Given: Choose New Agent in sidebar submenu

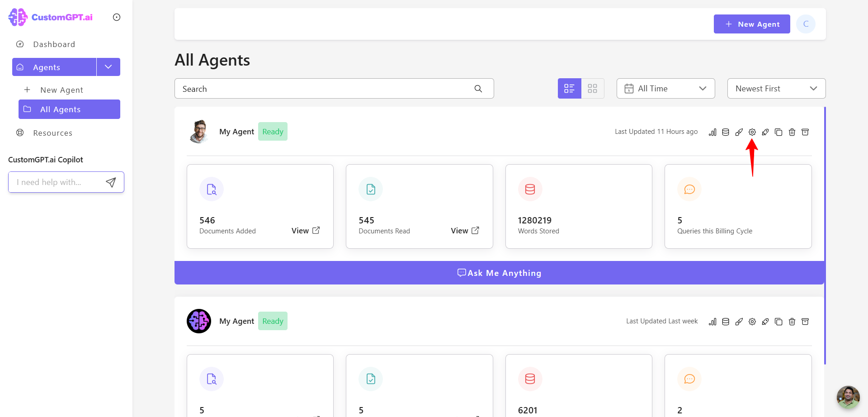Looking at the screenshot, I should click(61, 90).
